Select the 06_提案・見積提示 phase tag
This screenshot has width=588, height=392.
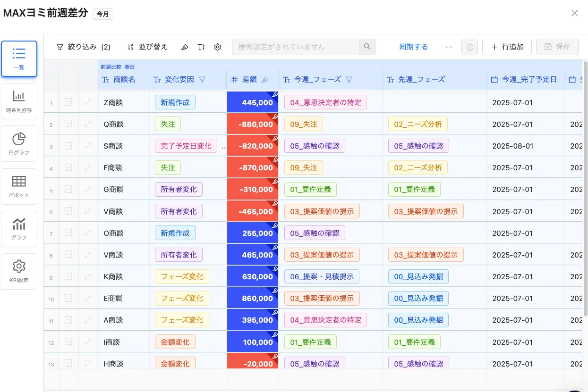point(322,276)
